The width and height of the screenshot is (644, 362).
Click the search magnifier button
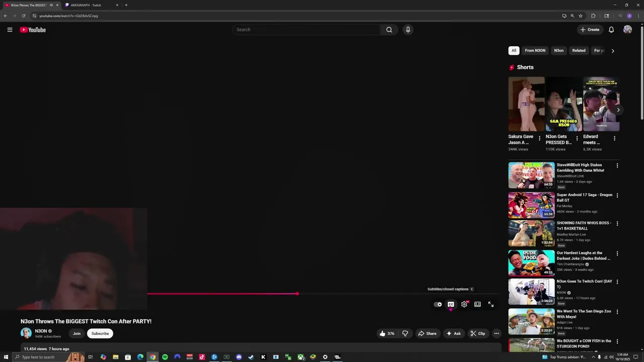click(x=389, y=30)
